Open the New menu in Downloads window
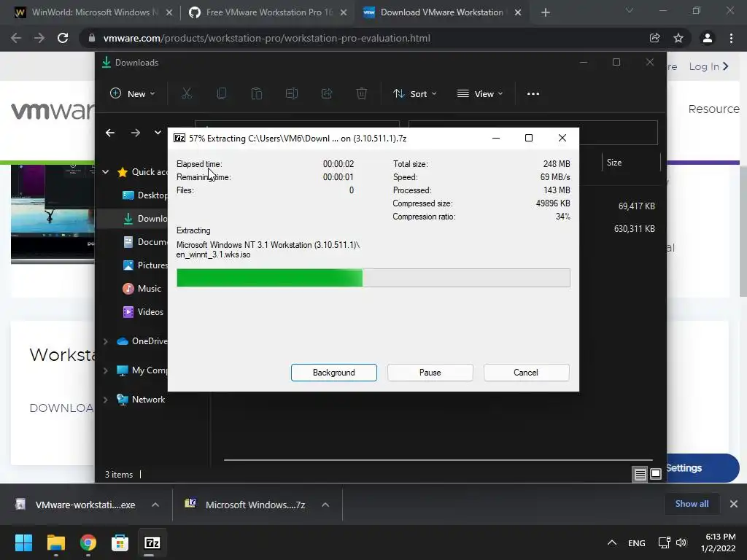747x560 pixels. pyautogui.click(x=133, y=94)
